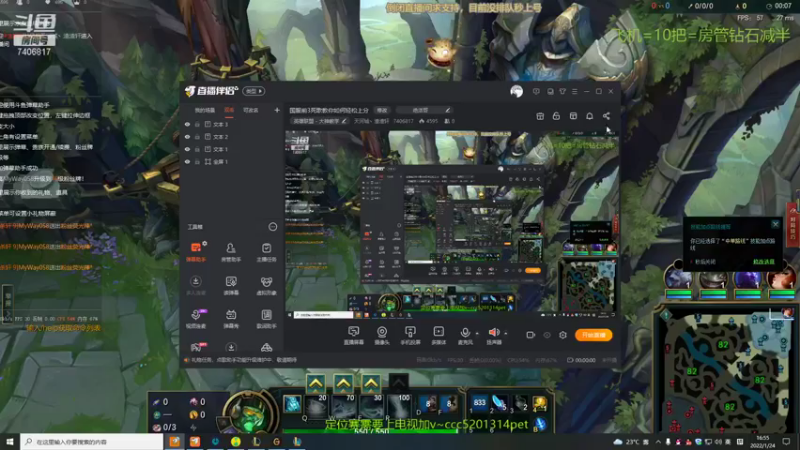Add a 直播屏幕 screen capture source
800x450 pixels.
tap(354, 336)
